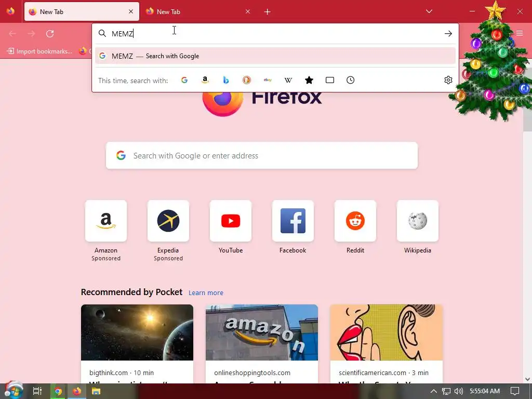
Task: Search this time with Bing
Action: 226,80
